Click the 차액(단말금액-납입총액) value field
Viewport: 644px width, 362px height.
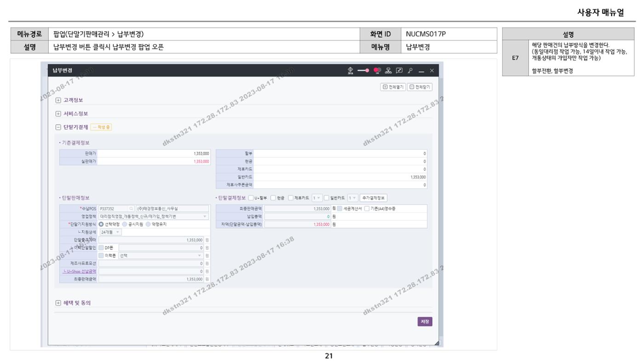(298, 224)
